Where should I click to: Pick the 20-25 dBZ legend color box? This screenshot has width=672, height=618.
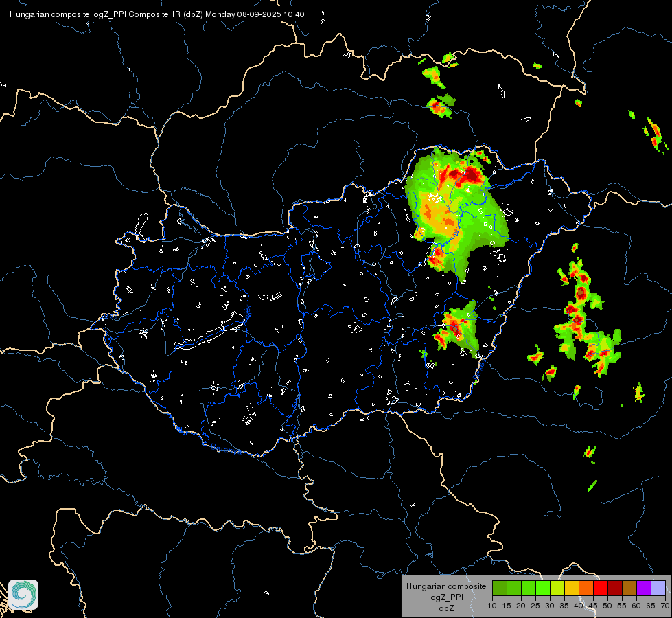coord(529,588)
